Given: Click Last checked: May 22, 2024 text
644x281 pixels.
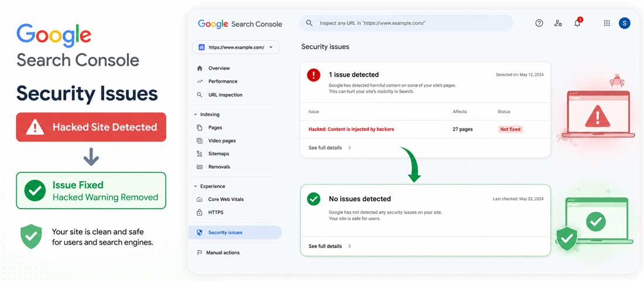Looking at the screenshot, I should click(518, 199).
